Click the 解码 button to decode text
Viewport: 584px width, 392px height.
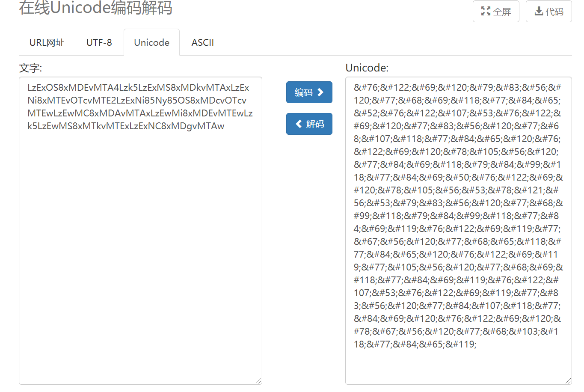(x=309, y=124)
